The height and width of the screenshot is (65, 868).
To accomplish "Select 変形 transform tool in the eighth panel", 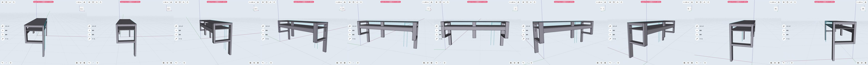I will [612, 35].
